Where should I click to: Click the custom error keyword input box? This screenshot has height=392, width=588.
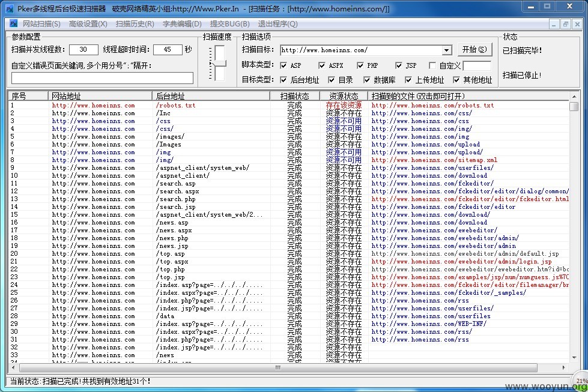click(x=102, y=78)
